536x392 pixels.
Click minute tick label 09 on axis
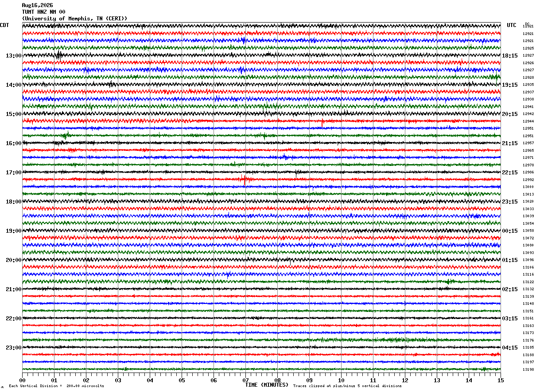(309, 380)
